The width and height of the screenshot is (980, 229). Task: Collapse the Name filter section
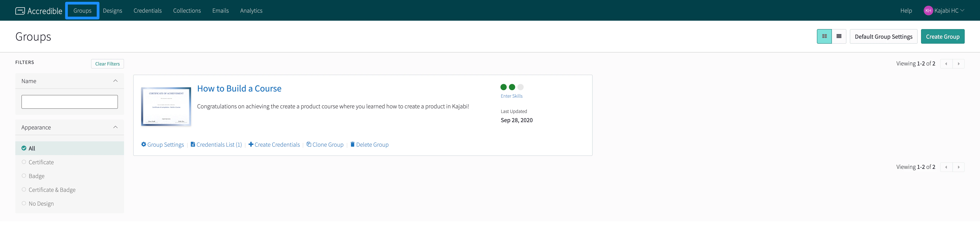115,81
